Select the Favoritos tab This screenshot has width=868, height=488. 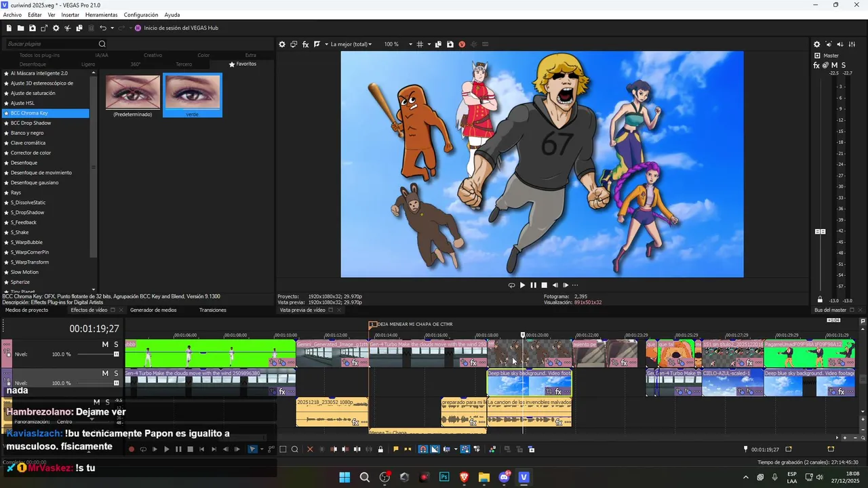(243, 64)
